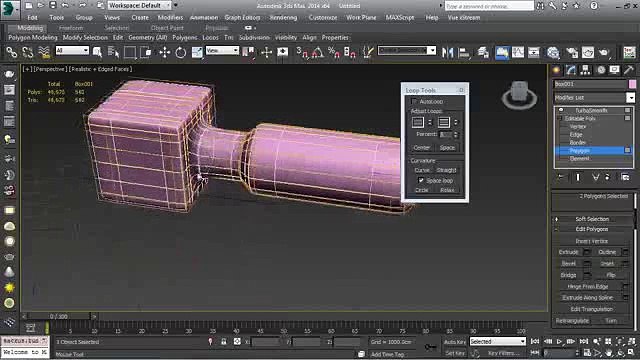Open the key filter 'Selected' dropdown
Viewport: 640px width, 360px height.
498,342
